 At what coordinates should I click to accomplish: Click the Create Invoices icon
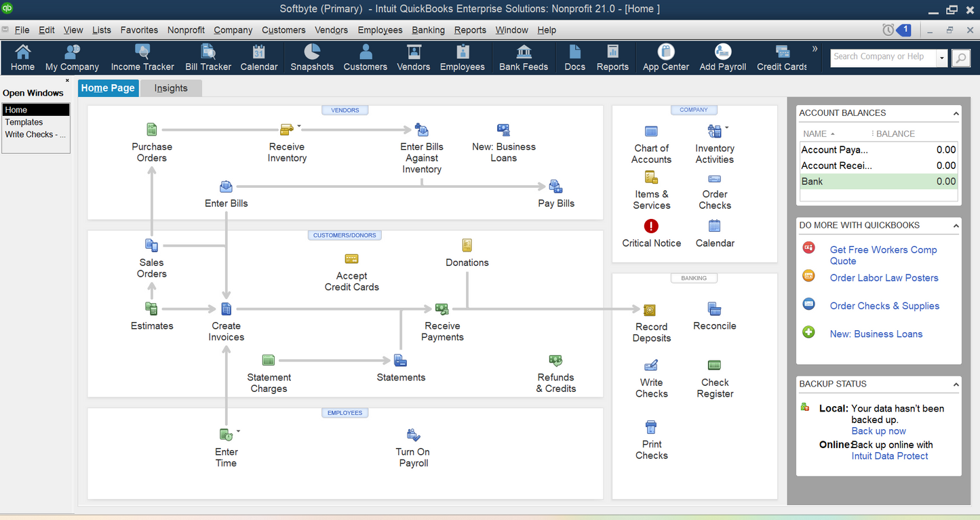(226, 309)
